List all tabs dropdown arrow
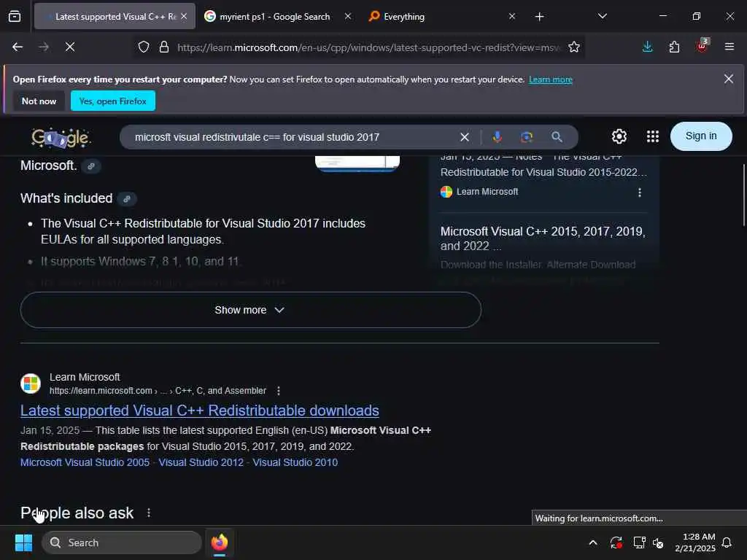This screenshot has height=560, width=747. pyautogui.click(x=602, y=17)
